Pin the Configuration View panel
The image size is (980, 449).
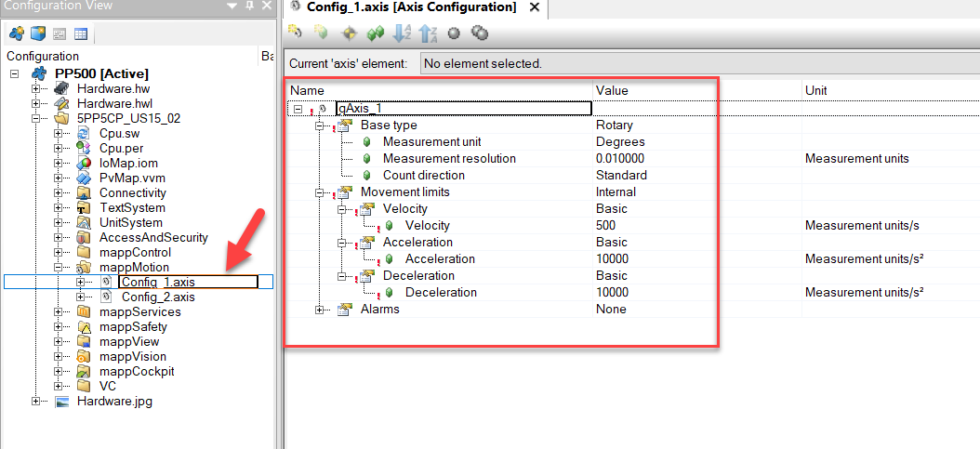pos(250,7)
